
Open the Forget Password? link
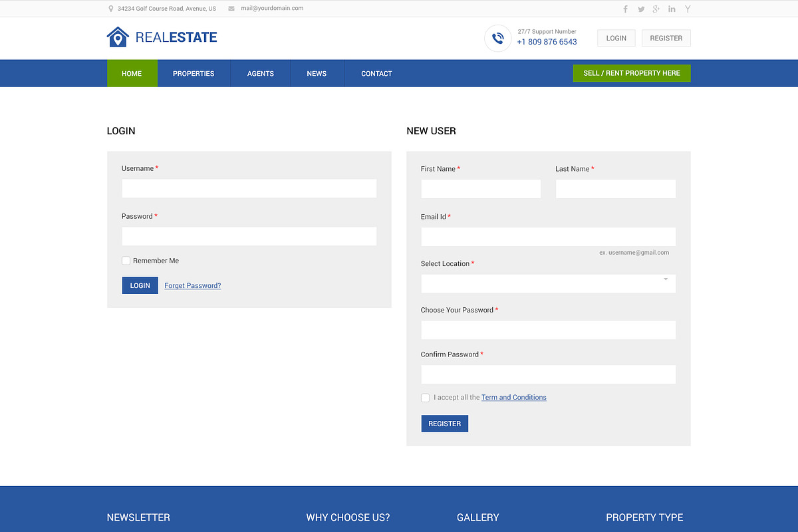coord(193,285)
